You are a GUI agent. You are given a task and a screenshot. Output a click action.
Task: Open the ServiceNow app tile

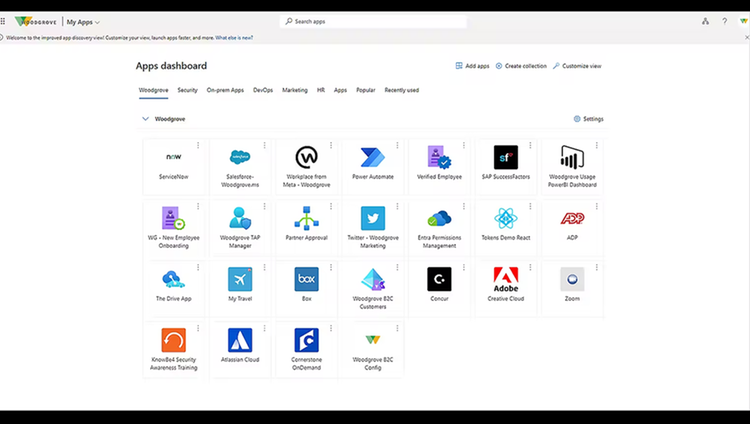pos(174,167)
